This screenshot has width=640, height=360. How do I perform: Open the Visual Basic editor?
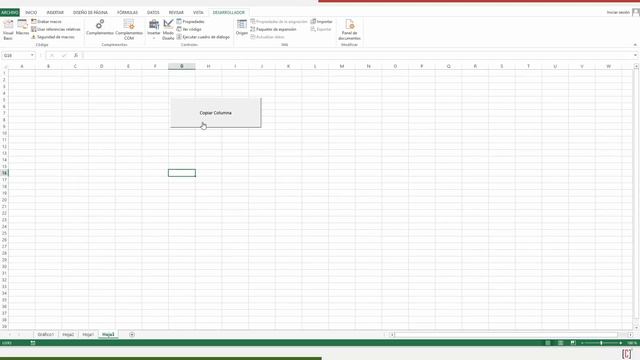tap(8, 29)
